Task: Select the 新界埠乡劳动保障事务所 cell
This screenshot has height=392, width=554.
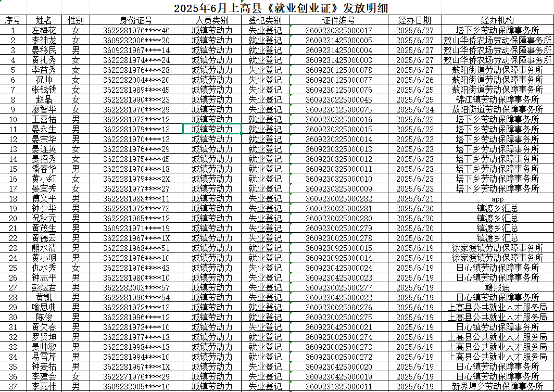Action: [497, 386]
